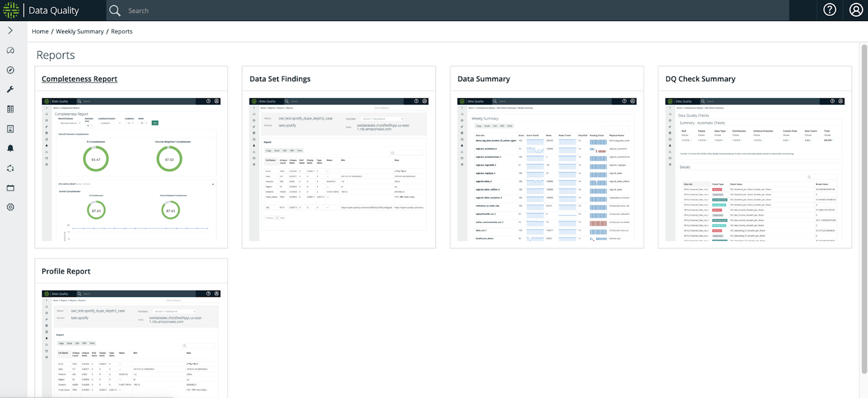Open the calendar scheduler icon in sidebar
Viewport: 868px width, 398px height.
10,188
